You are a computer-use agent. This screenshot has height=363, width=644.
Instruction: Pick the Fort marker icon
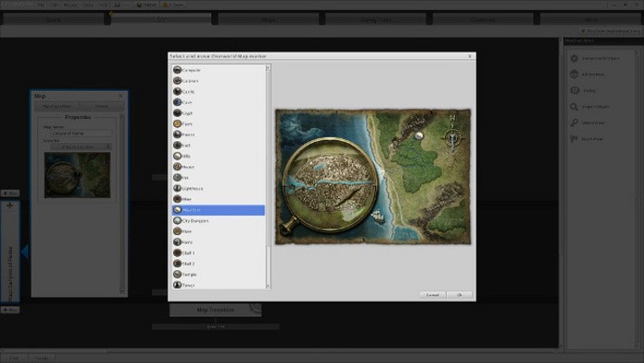177,145
